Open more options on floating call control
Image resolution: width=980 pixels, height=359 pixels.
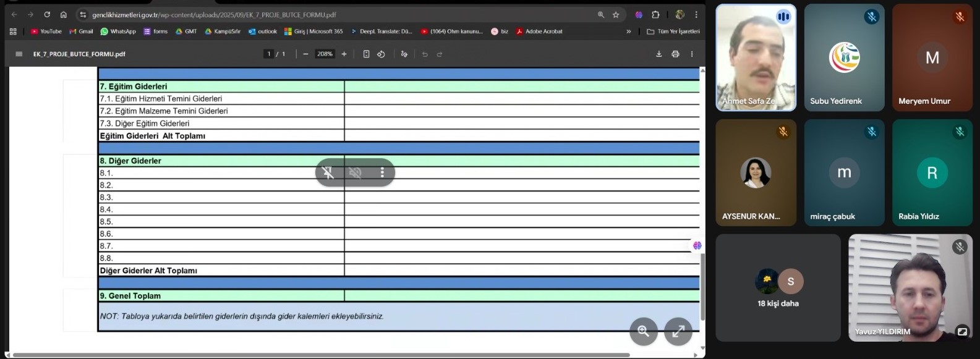pos(382,173)
